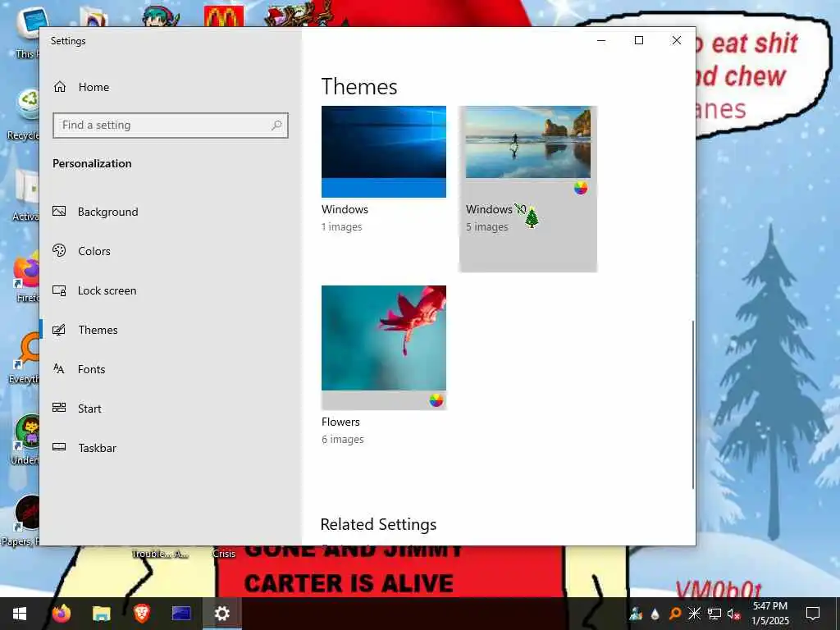The height and width of the screenshot is (630, 840).
Task: Maximize the Settings window
Action: (638, 41)
